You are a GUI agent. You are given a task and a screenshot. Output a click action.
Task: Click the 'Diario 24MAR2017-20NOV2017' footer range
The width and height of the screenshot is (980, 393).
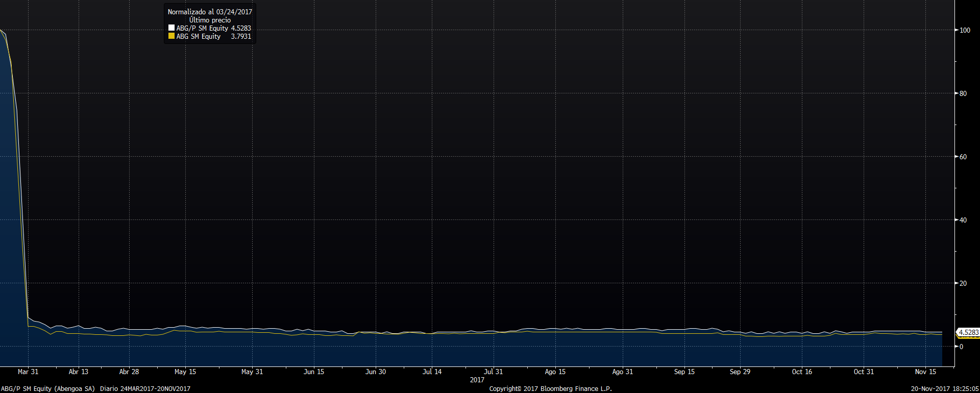(145, 388)
